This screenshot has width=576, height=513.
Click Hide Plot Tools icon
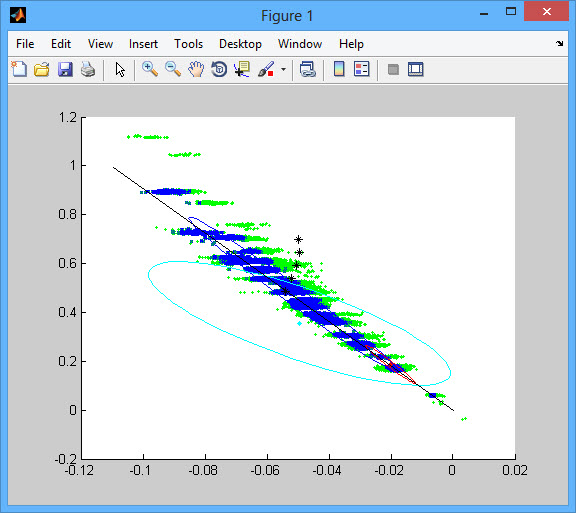393,69
